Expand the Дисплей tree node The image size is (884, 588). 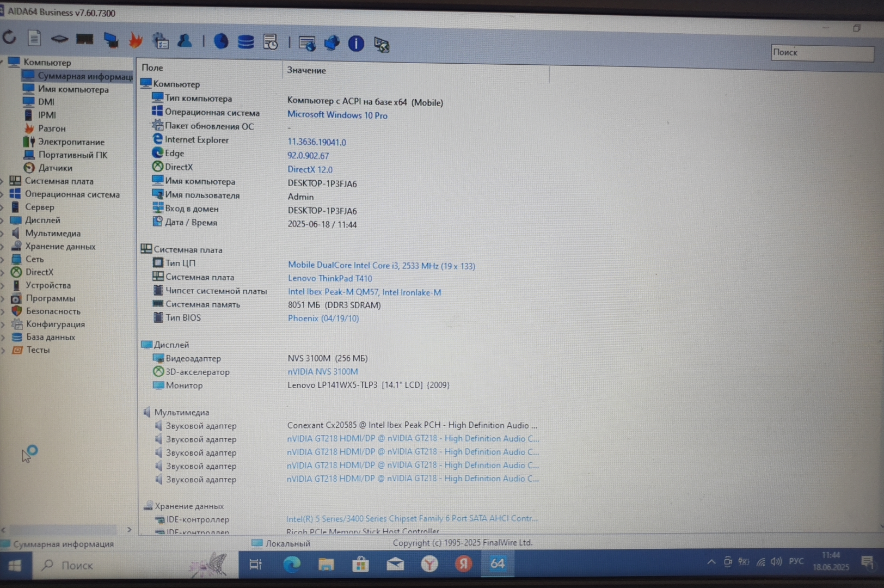3,220
